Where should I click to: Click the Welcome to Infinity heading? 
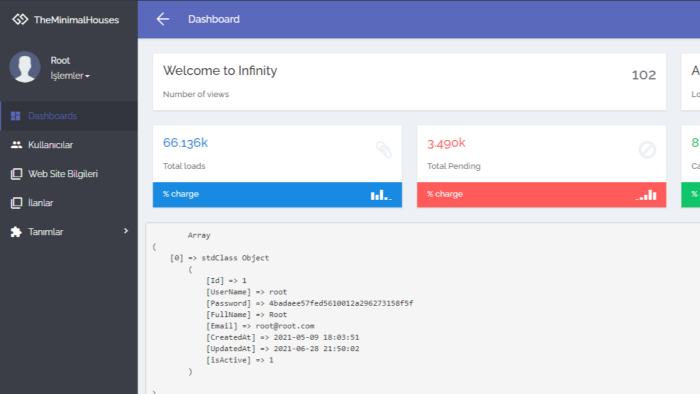(x=220, y=71)
